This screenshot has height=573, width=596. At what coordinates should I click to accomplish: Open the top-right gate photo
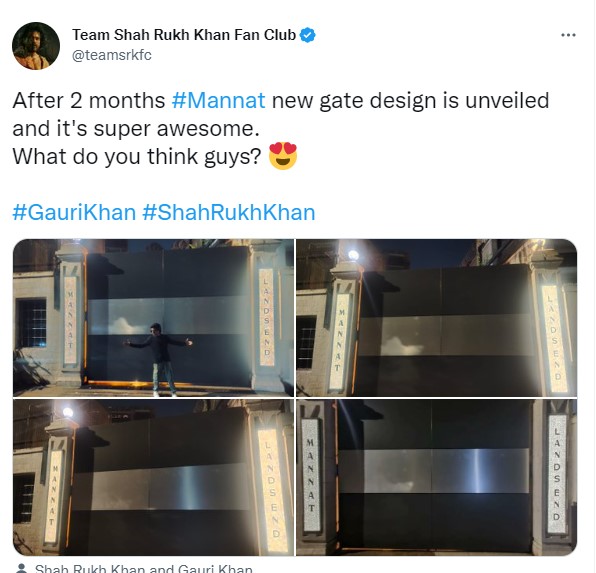click(x=436, y=317)
